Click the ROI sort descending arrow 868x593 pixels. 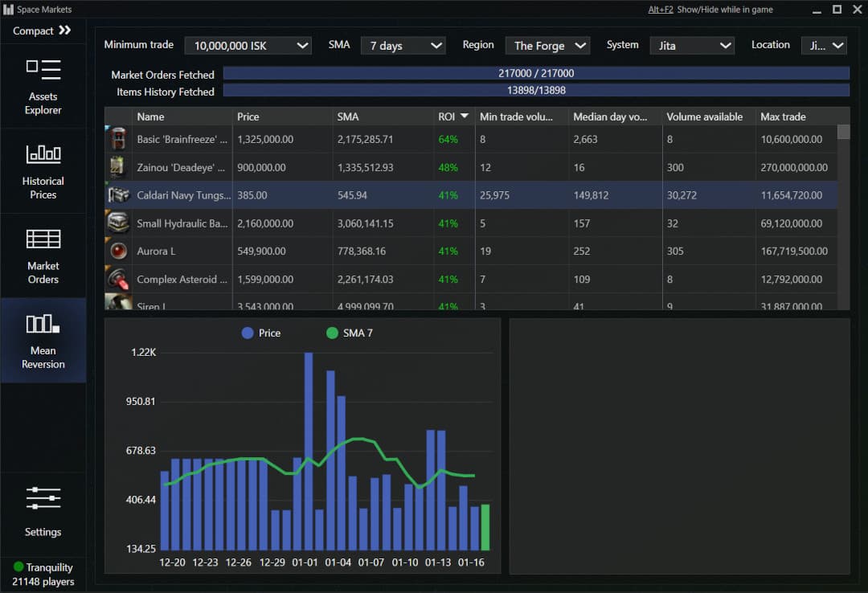click(465, 116)
